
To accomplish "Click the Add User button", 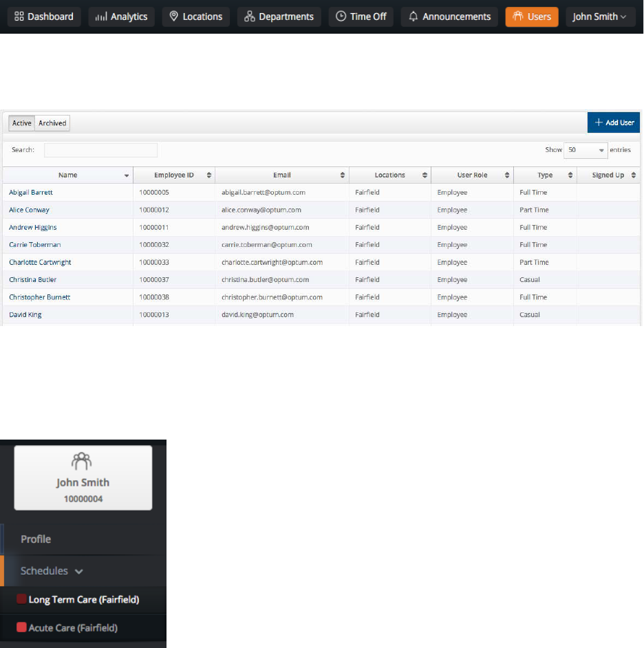I will tap(614, 122).
